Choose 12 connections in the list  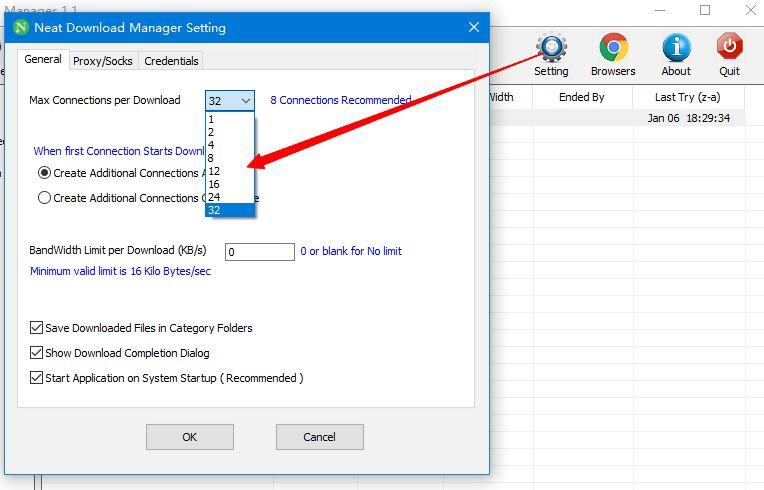coord(230,171)
